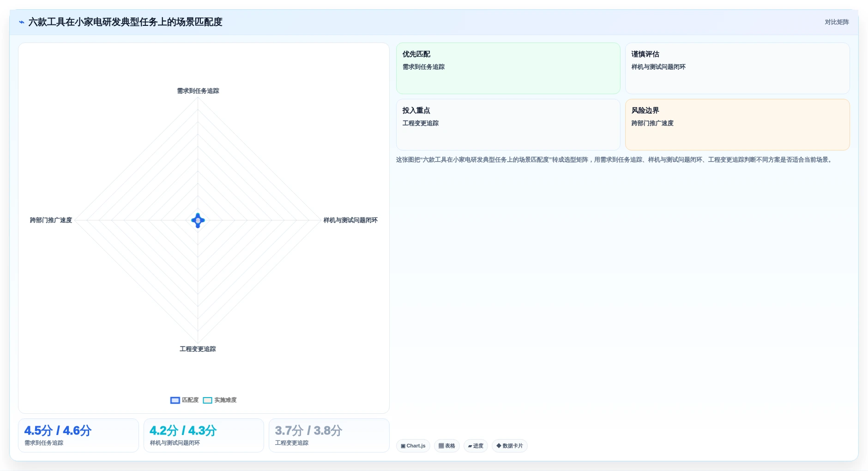Select the 进度 tag chip

[x=476, y=446]
